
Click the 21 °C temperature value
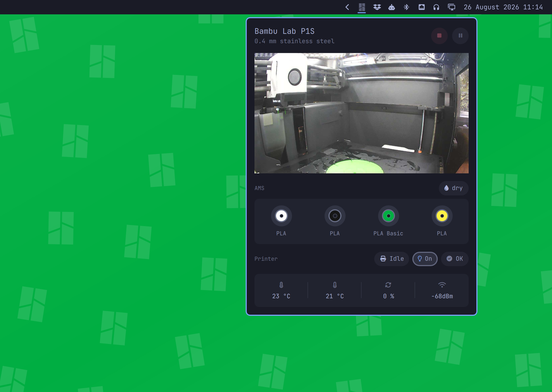click(335, 296)
